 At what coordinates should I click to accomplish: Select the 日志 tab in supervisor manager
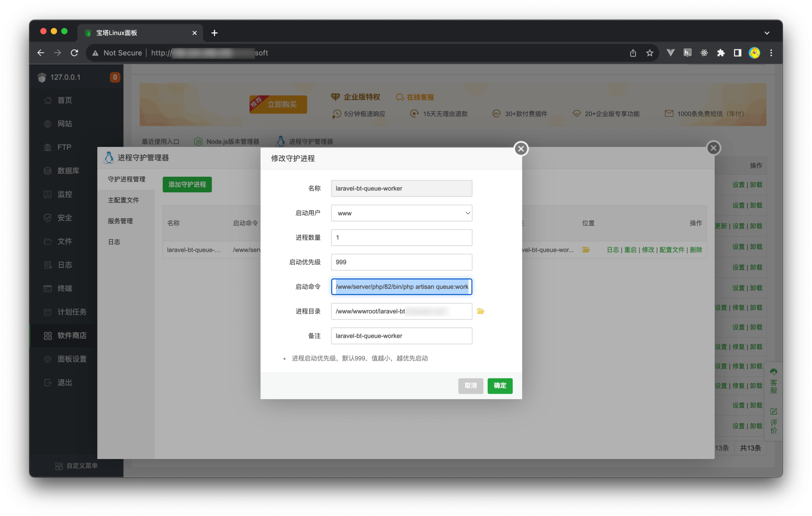(x=126, y=242)
